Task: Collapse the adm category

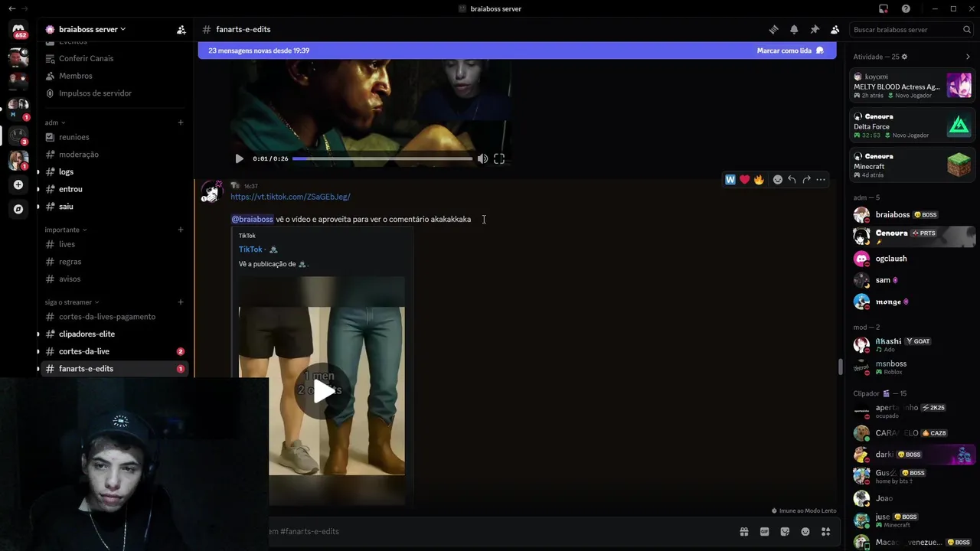Action: [55, 122]
